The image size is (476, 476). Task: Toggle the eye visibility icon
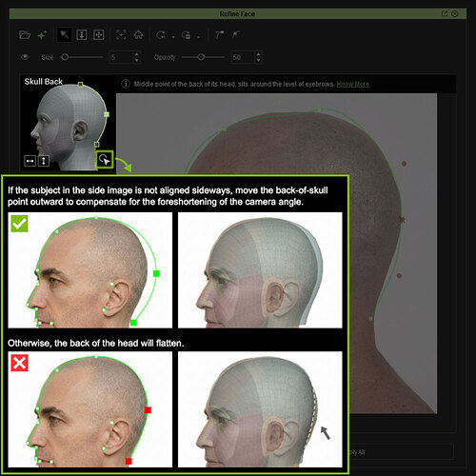(25, 57)
